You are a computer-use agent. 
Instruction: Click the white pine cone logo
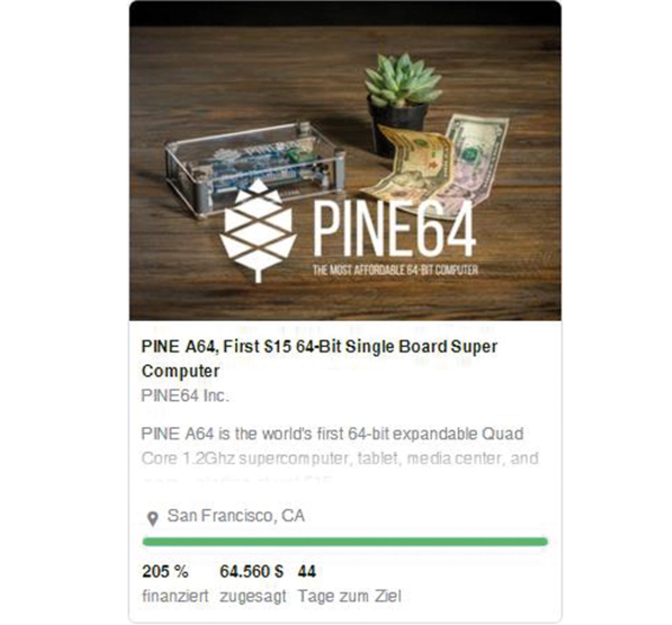coord(257,231)
